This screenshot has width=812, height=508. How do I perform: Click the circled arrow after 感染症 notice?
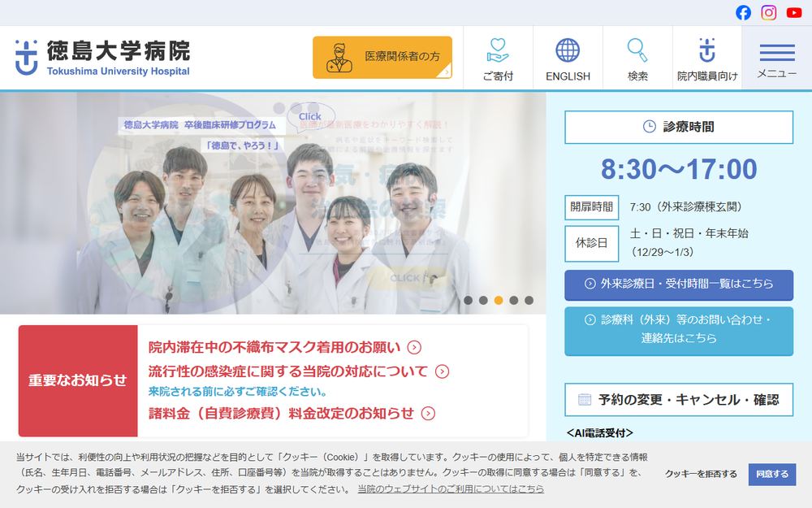pyautogui.click(x=442, y=371)
